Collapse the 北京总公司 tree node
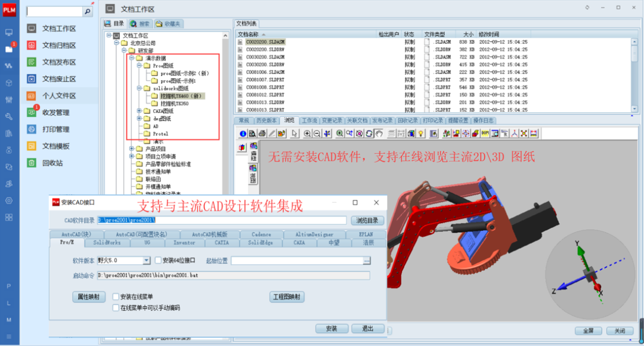 point(116,43)
